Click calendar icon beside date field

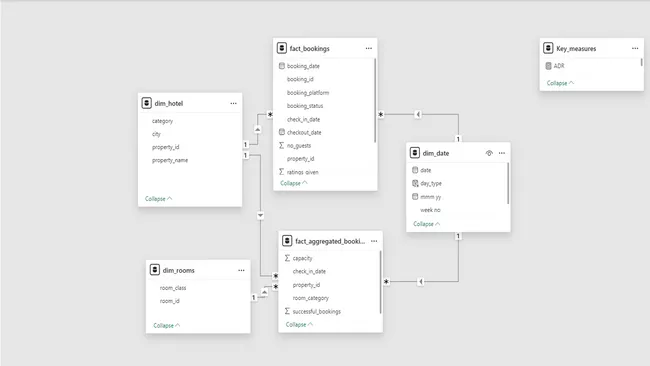(415, 170)
